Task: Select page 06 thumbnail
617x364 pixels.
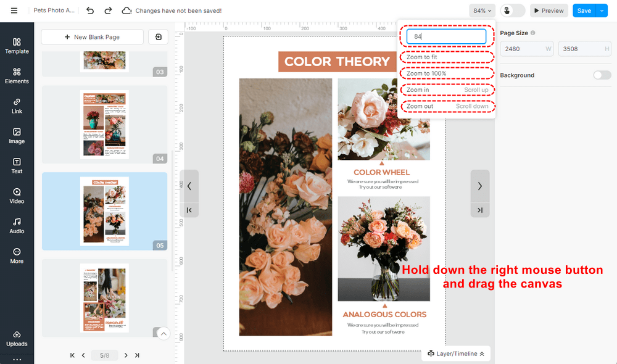Action: 104,298
